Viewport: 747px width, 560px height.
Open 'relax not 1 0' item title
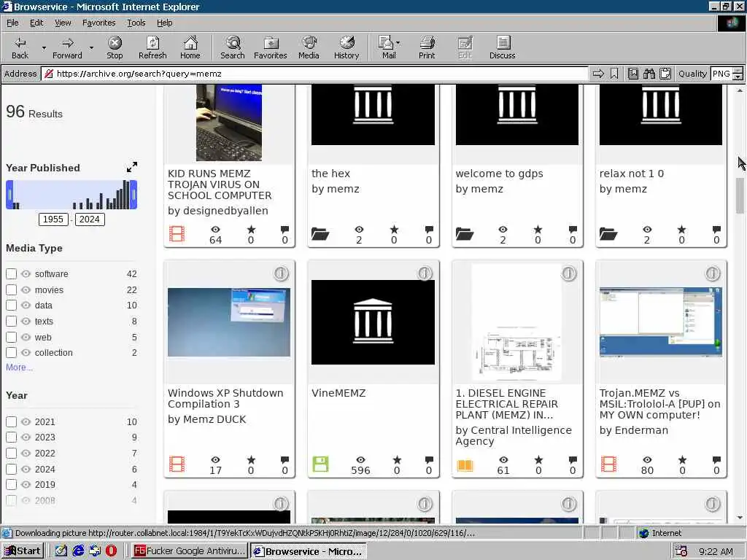coord(631,174)
